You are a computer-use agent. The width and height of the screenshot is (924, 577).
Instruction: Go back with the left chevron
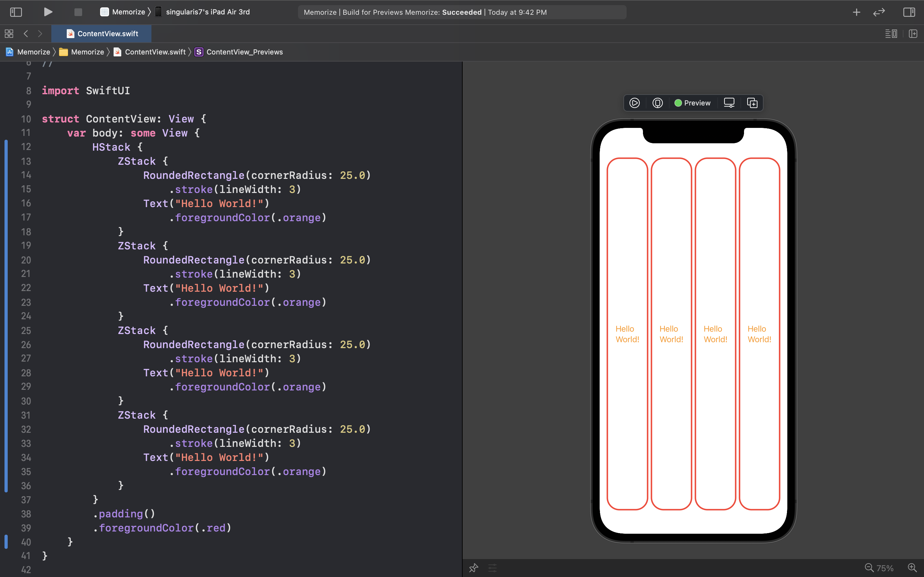pos(26,34)
